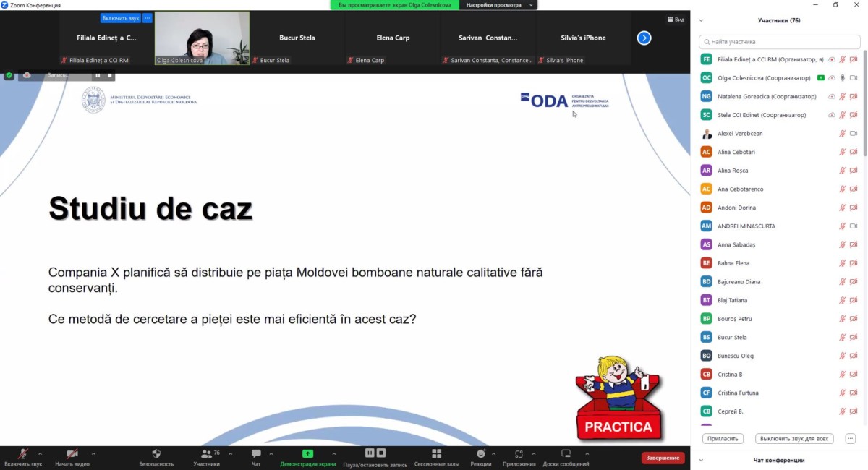The image size is (868, 470).
Task: Select the Silvia's iPhone video tile
Action: click(x=583, y=38)
